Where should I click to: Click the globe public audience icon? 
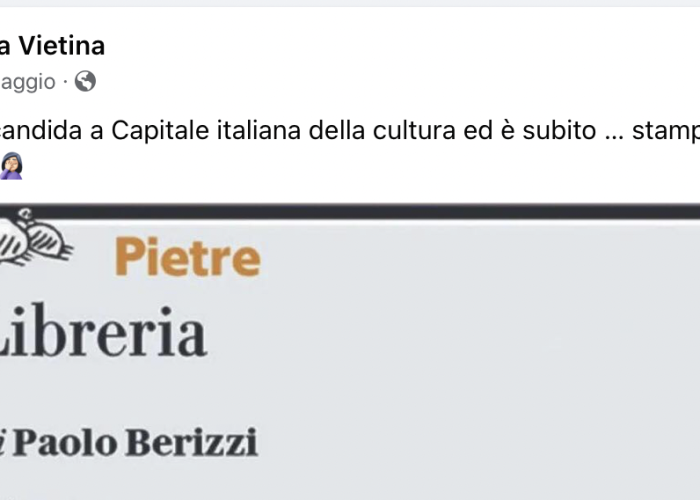tap(85, 81)
